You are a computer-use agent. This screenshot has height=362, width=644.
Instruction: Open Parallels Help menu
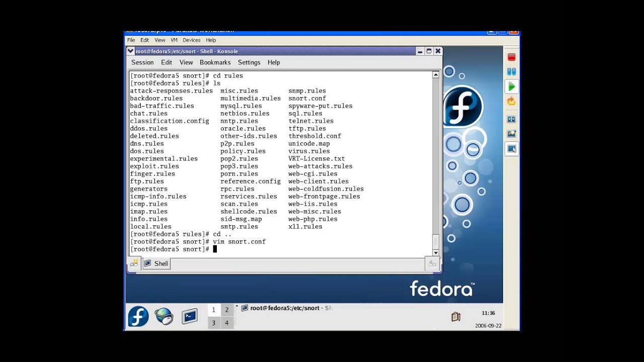pyautogui.click(x=211, y=40)
